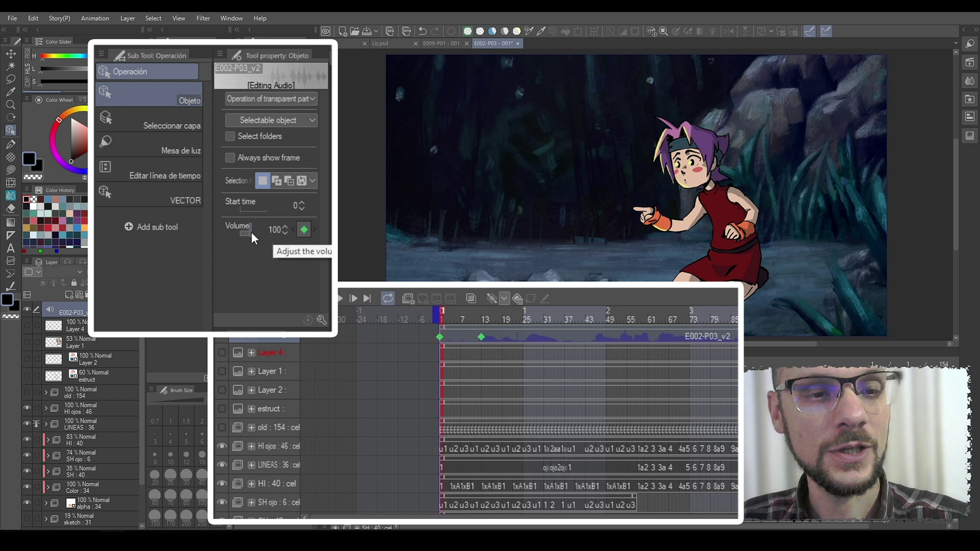Enable the Select folders checkbox

coord(230,136)
